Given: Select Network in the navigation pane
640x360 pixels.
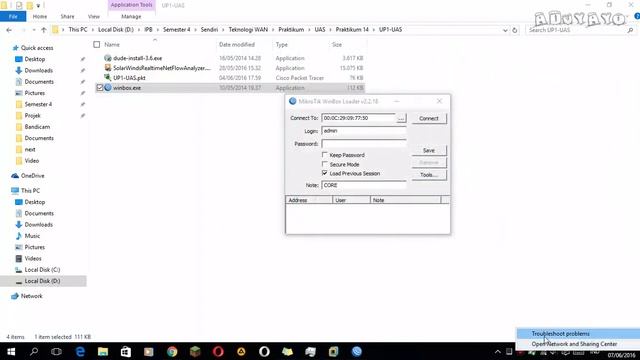Looking at the screenshot, I should [x=31, y=296].
